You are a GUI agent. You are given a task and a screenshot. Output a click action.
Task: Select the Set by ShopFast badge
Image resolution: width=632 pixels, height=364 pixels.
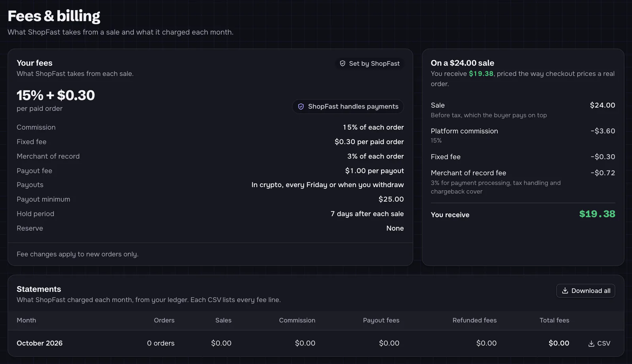pos(370,64)
